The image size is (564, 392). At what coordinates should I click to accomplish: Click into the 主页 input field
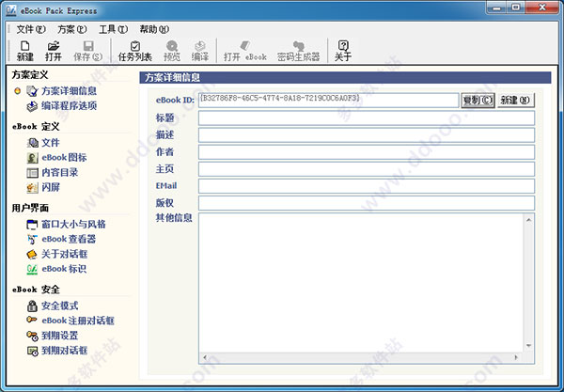(x=367, y=169)
